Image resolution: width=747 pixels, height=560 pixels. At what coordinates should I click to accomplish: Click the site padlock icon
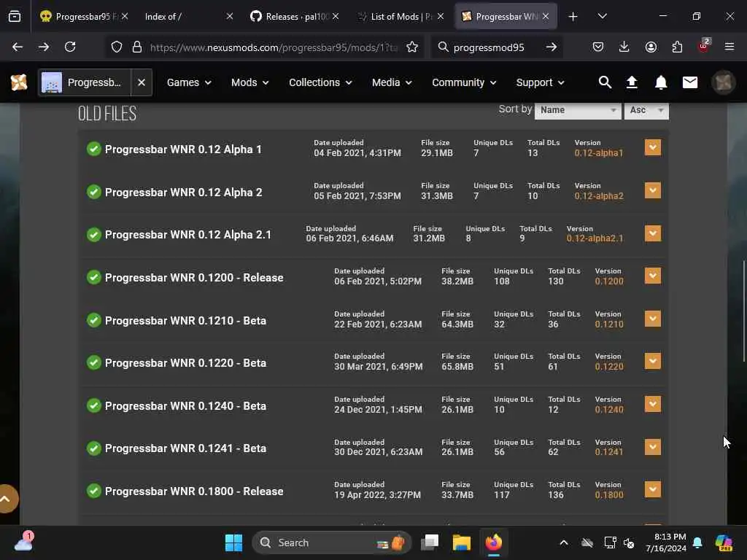[x=137, y=47]
